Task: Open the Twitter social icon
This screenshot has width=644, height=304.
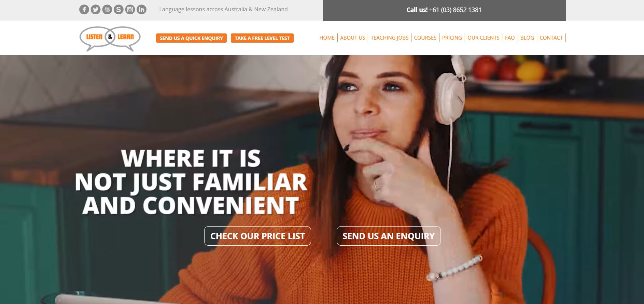Action: [x=96, y=10]
